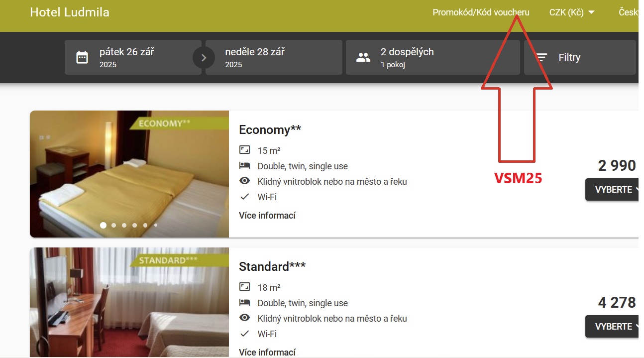Click the Standard price 4 278
Image resolution: width=644 pixels, height=358 pixels.
(617, 303)
